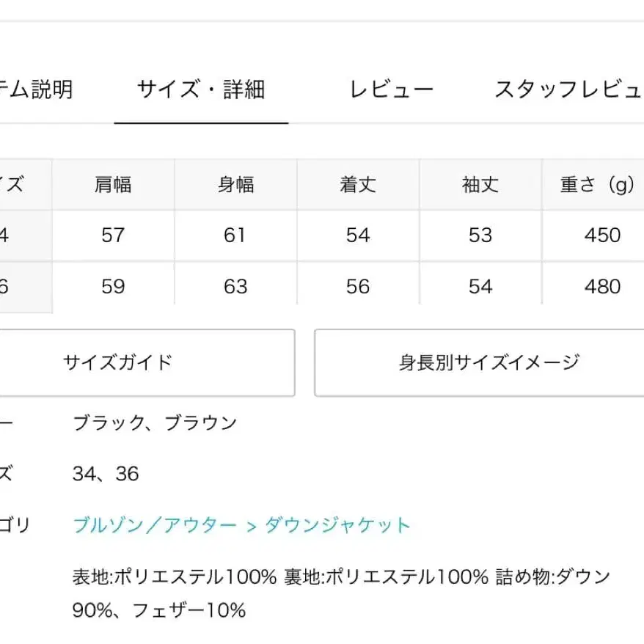The image size is (644, 644).
Task: Select the 着丈 value 56 cell
Action: tap(358, 286)
